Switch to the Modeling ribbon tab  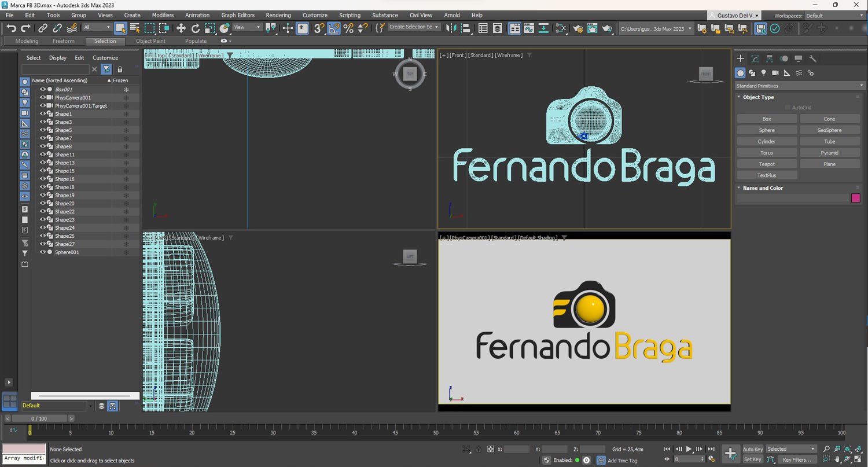click(27, 41)
